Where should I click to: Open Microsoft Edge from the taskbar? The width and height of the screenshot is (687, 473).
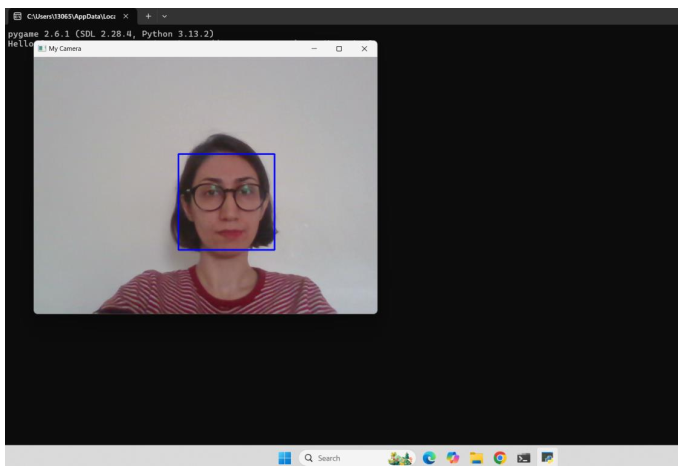(431, 458)
